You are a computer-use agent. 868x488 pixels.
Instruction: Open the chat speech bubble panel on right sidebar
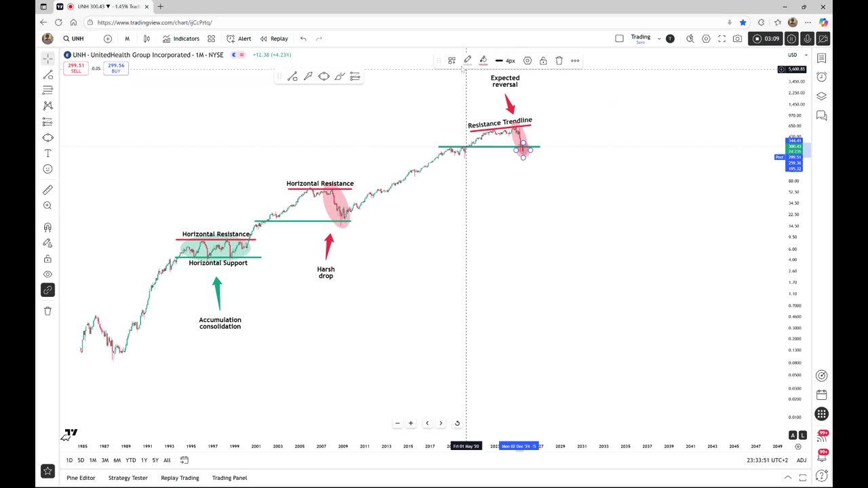821,116
